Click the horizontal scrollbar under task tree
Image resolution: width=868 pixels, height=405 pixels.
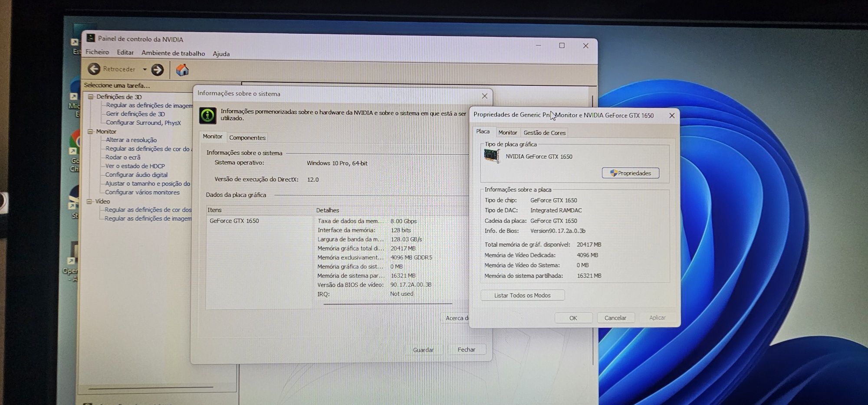click(150, 387)
